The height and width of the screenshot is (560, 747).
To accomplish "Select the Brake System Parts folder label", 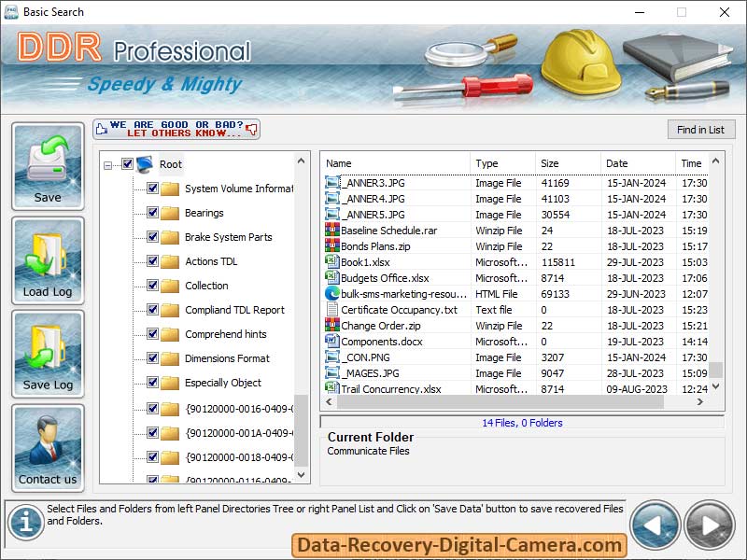I will click(x=228, y=237).
